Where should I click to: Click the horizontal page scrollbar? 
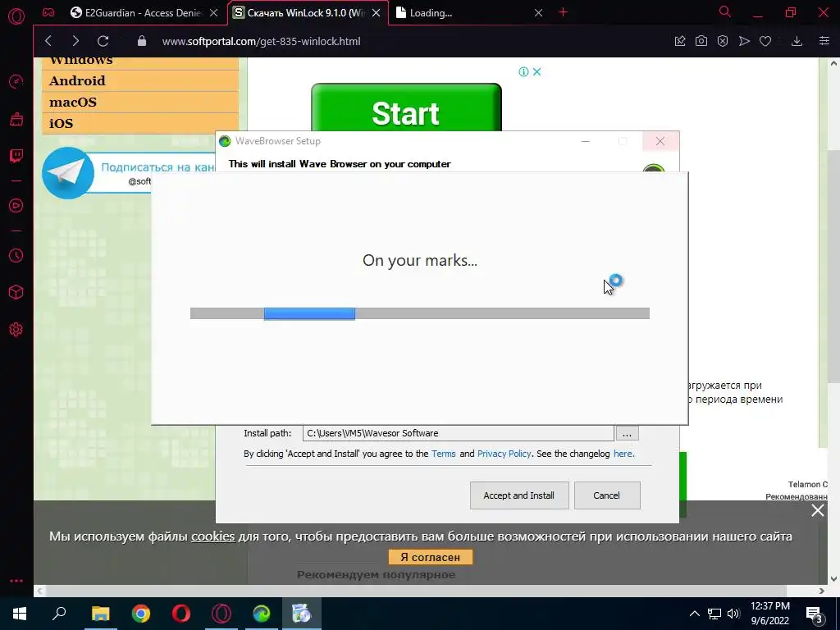416,591
